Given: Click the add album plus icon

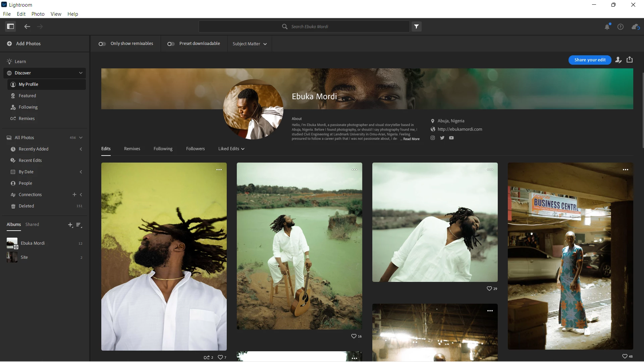Looking at the screenshot, I should [70, 225].
